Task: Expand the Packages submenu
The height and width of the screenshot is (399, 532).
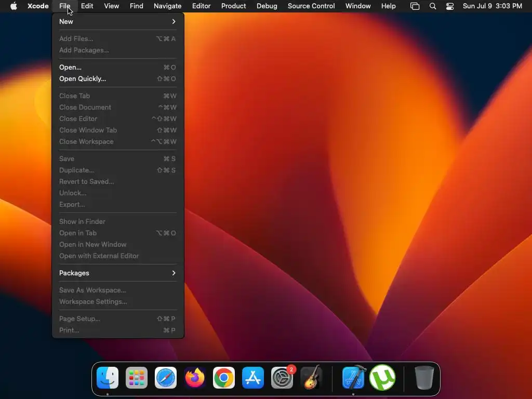Action: click(118, 273)
